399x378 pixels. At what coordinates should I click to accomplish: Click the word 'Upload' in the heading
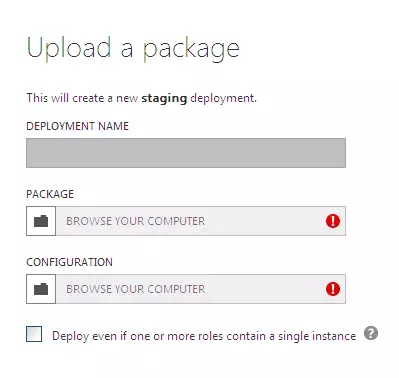[x=68, y=48]
